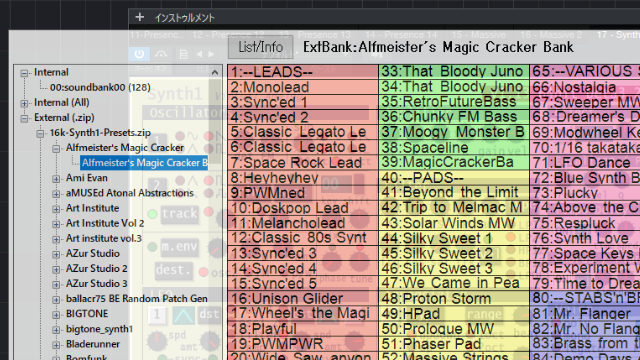Viewport: 640px width, 360px height.
Task: Click the tree scrollbar up arrow
Action: click(215, 73)
